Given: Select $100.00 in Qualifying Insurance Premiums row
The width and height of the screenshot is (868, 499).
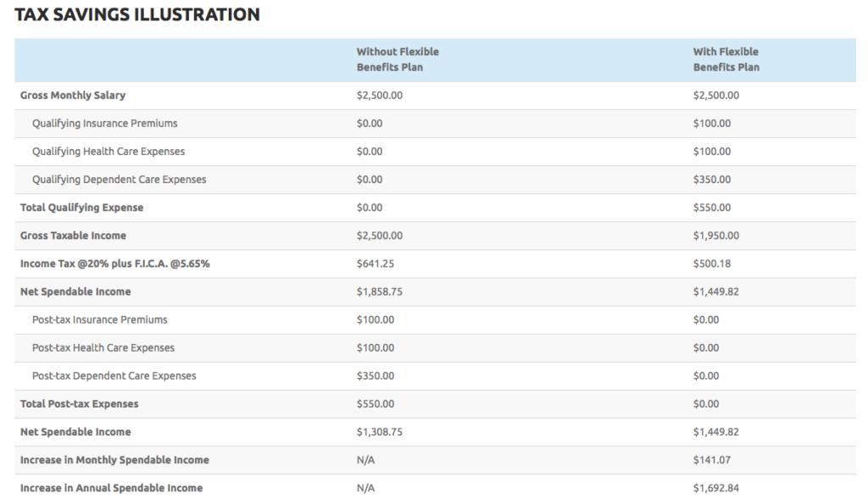Looking at the screenshot, I should (712, 124).
